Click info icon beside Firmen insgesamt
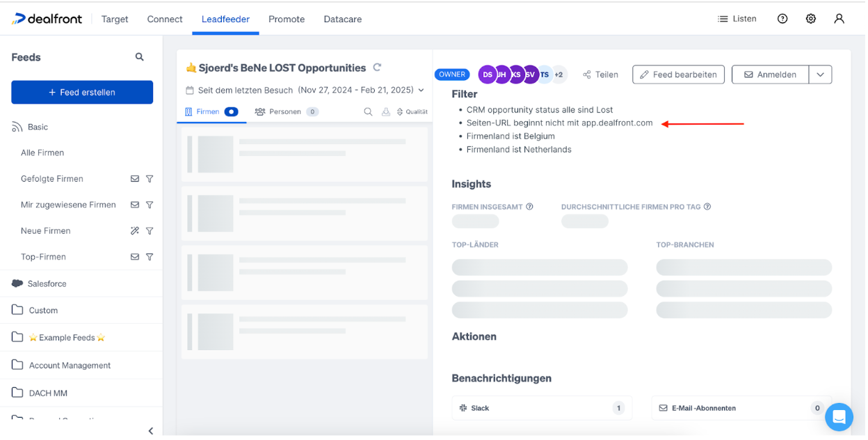 pos(530,207)
